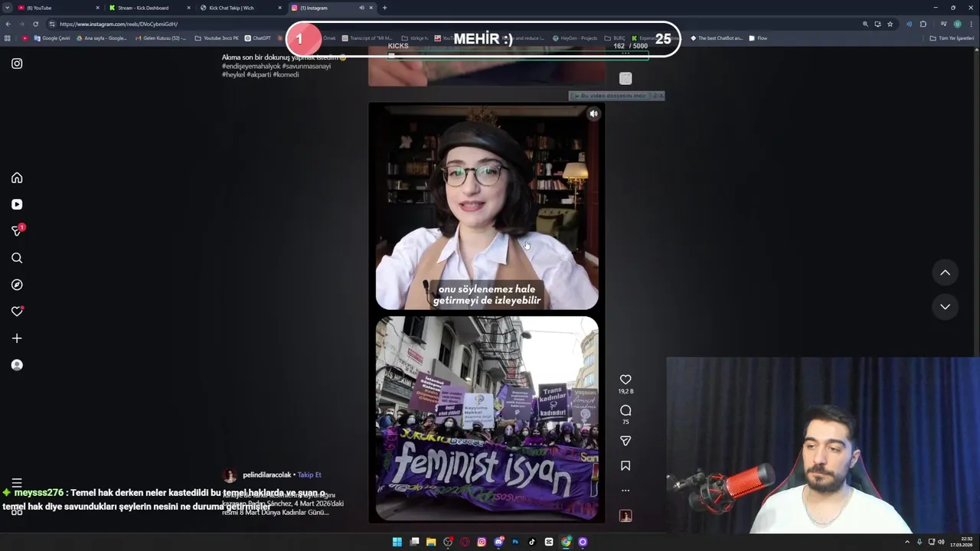This screenshot has width=980, height=551.
Task: Mute the Instagram tab audio indicator
Action: point(361,8)
